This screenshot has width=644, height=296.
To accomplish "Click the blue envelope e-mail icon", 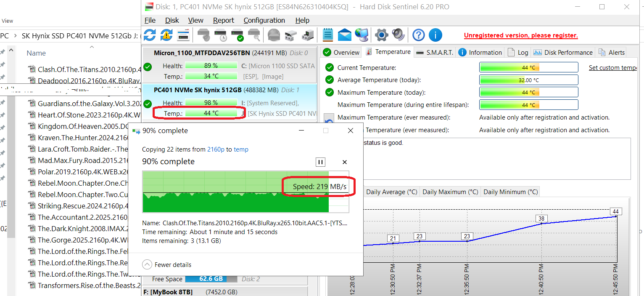I will coord(344,35).
